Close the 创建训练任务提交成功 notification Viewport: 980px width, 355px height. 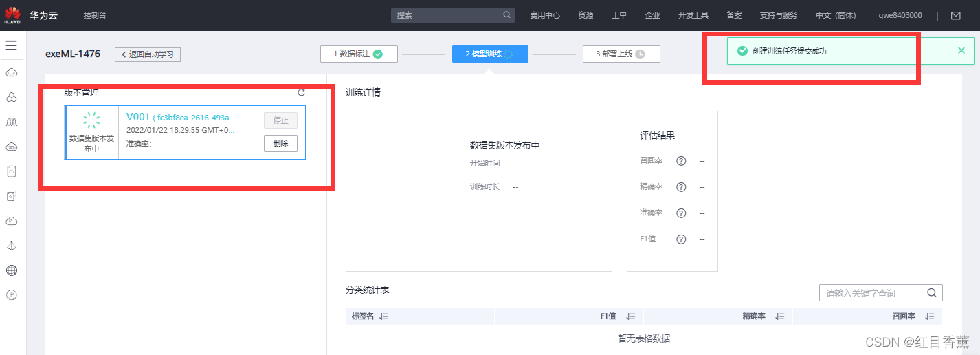point(961,50)
